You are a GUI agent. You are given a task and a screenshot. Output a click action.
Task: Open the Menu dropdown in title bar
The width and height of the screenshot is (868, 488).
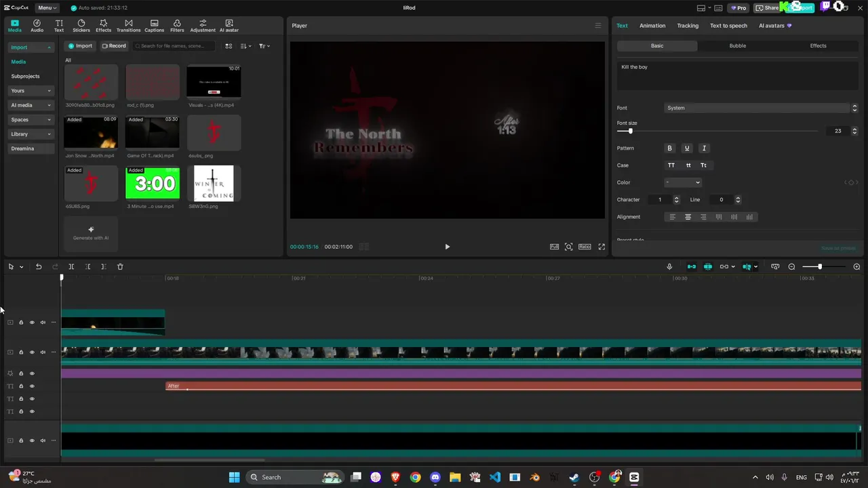[x=47, y=8]
